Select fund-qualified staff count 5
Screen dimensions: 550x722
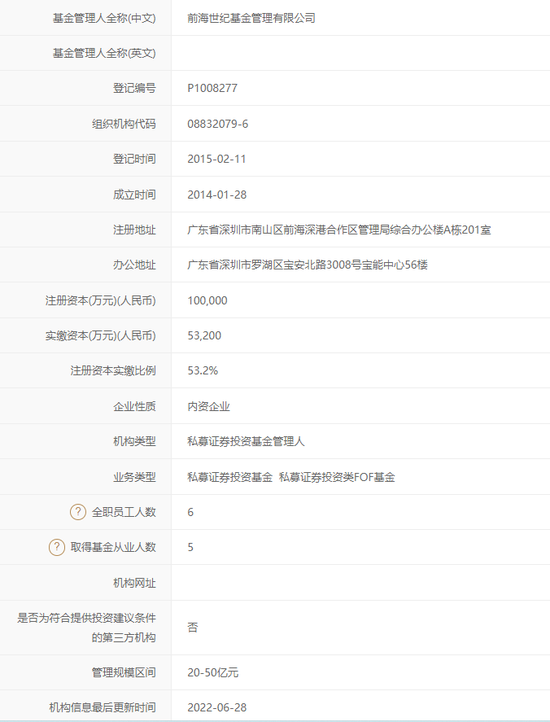(x=190, y=547)
